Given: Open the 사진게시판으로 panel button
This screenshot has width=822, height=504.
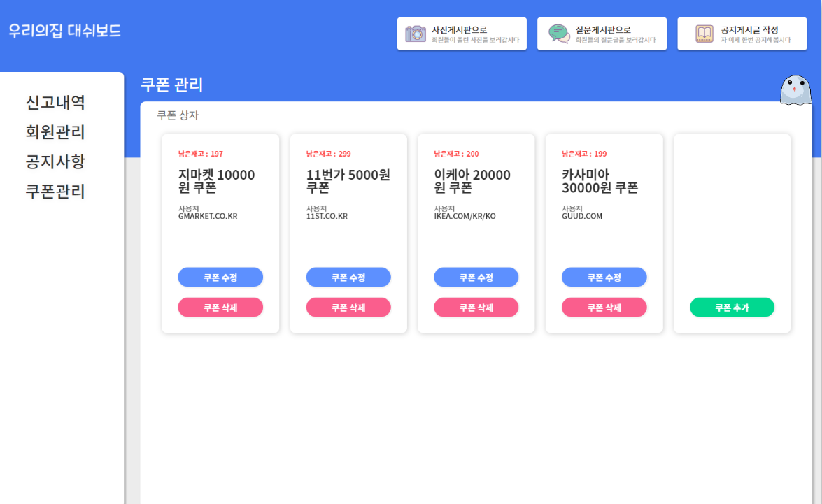Looking at the screenshot, I should 462,33.
